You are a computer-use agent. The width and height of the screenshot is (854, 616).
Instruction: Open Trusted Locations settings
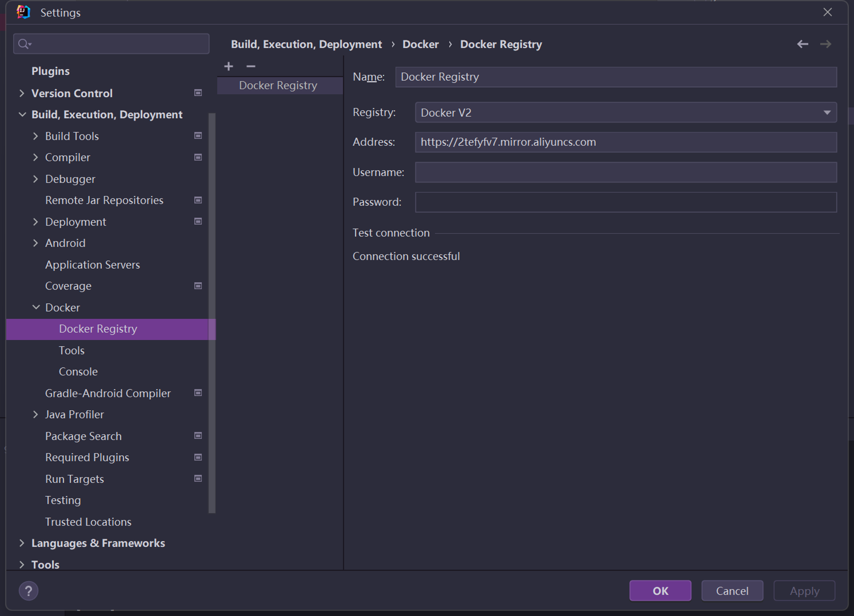pyautogui.click(x=88, y=522)
